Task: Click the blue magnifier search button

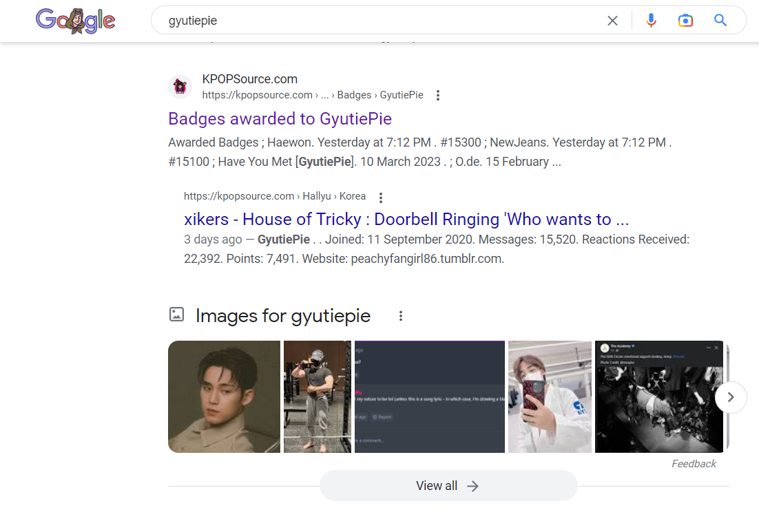Action: (720, 21)
